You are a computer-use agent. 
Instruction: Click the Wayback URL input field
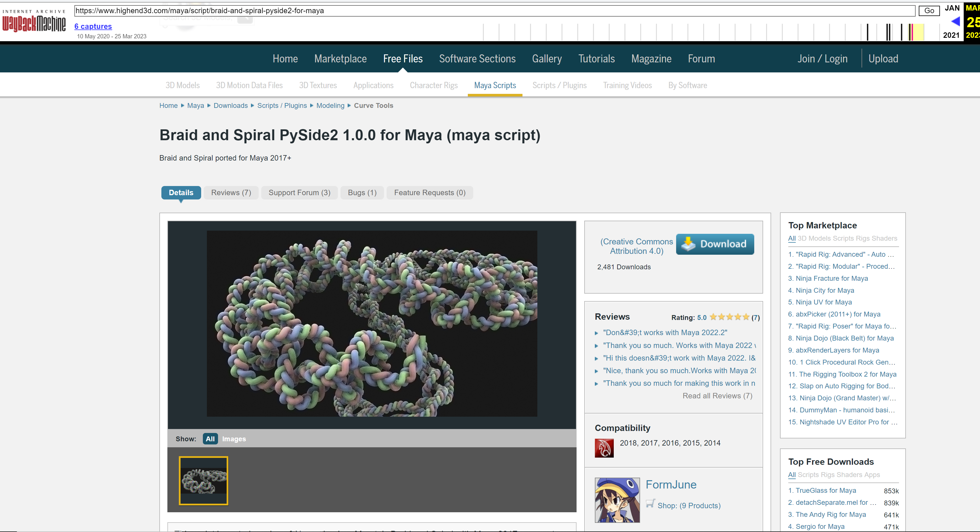494,11
